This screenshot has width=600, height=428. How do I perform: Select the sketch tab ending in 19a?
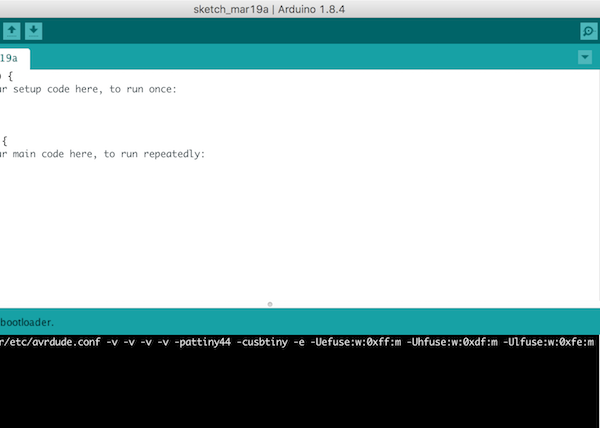pos(15,59)
